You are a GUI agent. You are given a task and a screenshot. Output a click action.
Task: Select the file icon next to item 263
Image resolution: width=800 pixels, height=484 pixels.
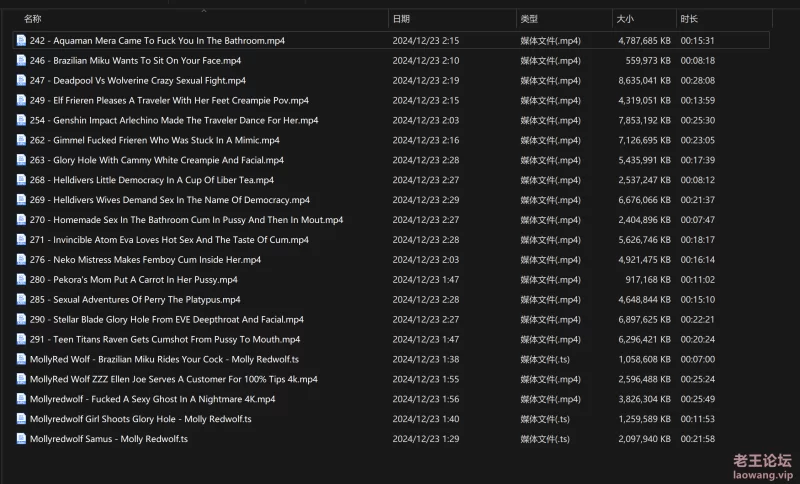[x=22, y=160]
